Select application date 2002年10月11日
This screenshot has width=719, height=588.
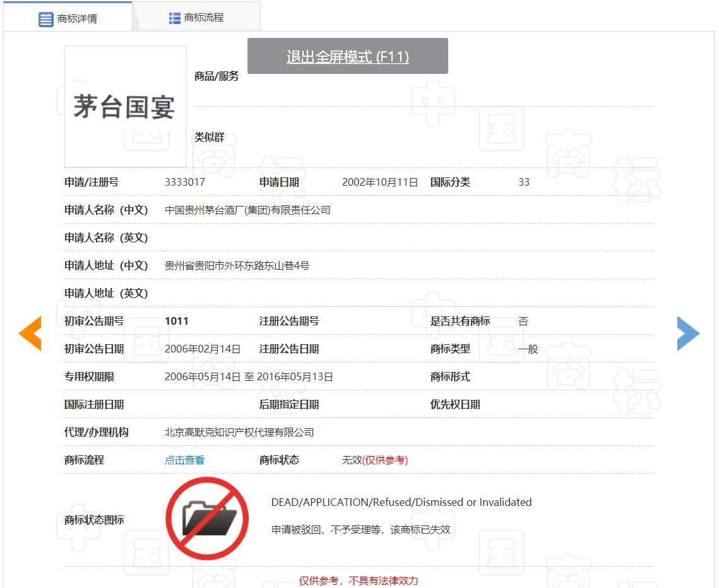point(380,182)
